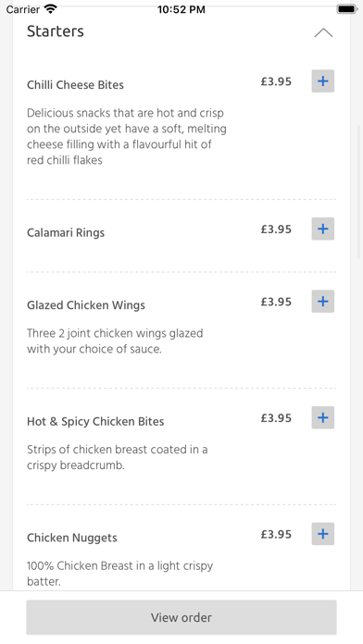Click the Chilli Cheese Bites description text

(x=127, y=136)
